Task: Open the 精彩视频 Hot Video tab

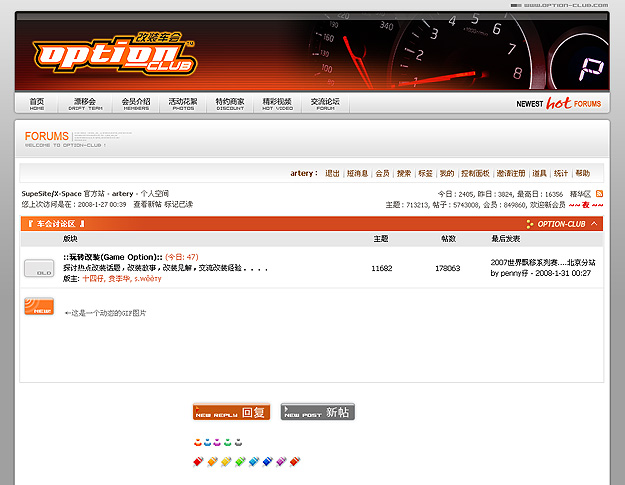Action: (277, 104)
